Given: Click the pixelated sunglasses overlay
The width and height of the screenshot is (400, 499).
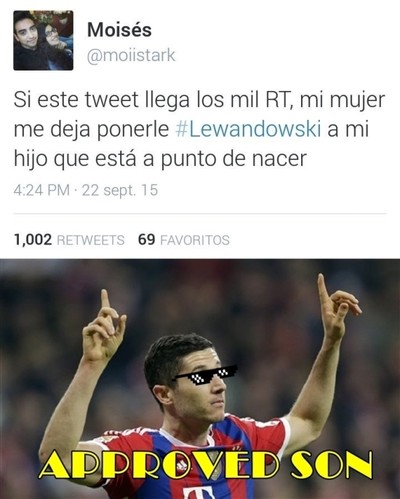Looking at the screenshot, I should click(x=204, y=374).
